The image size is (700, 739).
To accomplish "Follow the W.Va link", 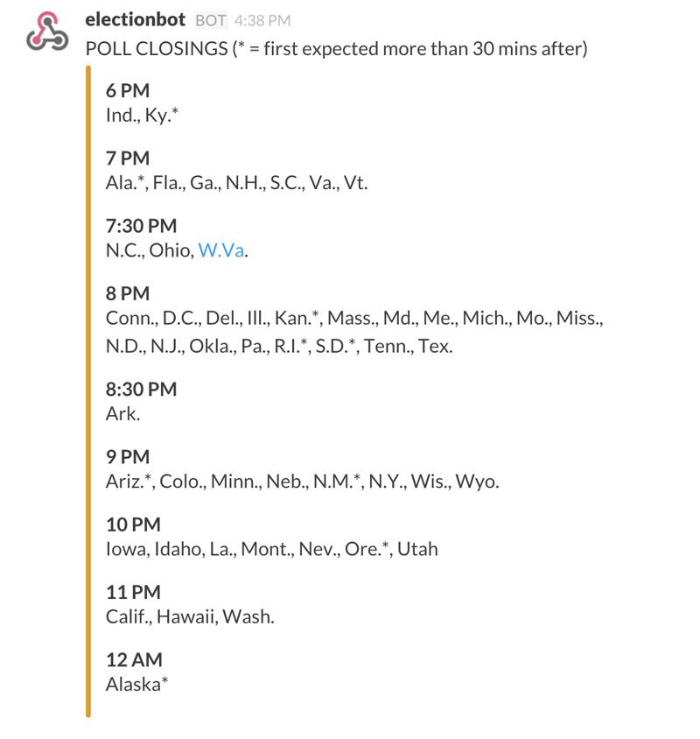I will [x=220, y=250].
